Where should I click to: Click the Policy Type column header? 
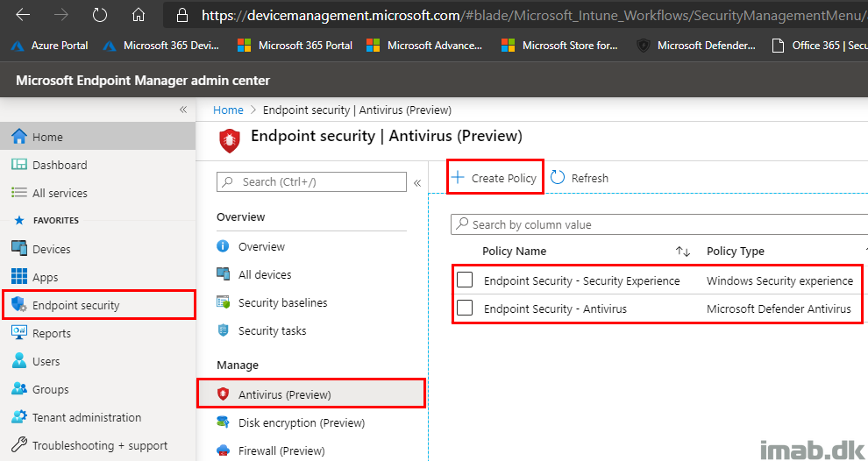[x=735, y=252]
